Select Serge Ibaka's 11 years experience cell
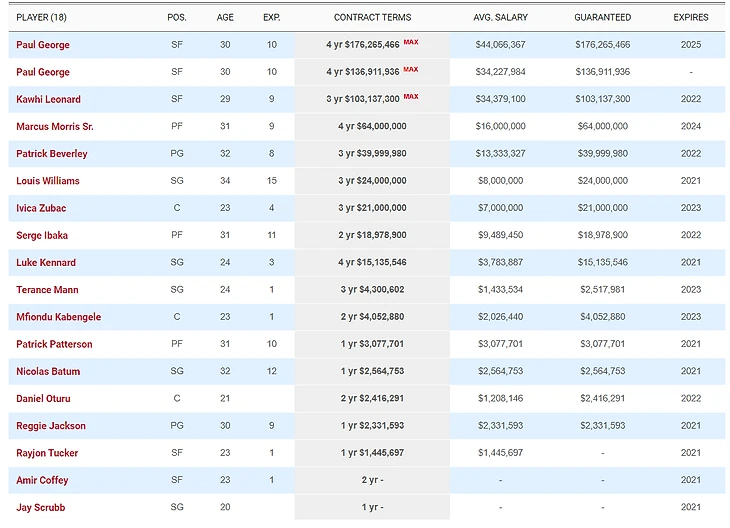 (272, 235)
